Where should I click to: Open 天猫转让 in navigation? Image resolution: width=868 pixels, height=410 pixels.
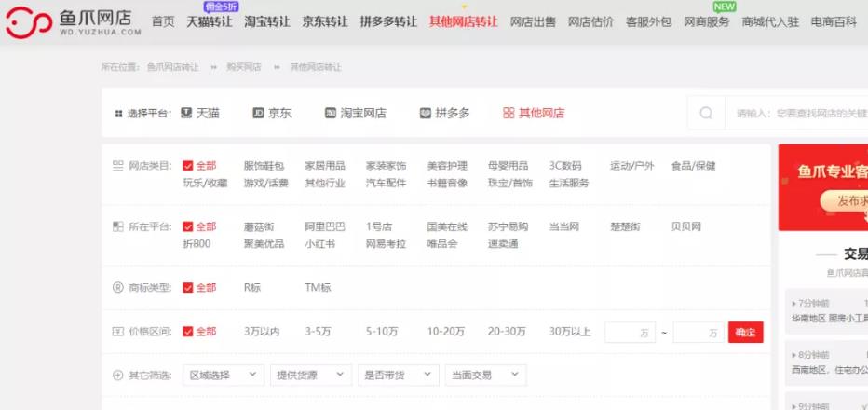tap(210, 21)
